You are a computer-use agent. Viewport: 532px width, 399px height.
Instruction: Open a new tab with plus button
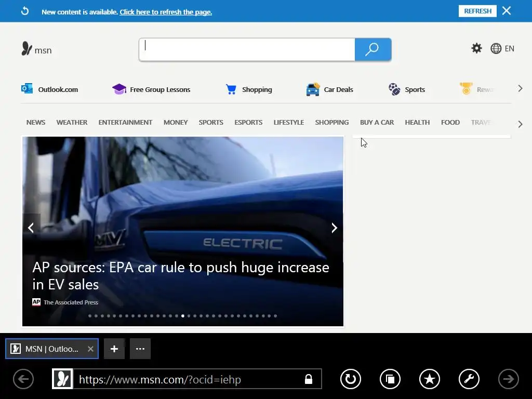coord(114,349)
